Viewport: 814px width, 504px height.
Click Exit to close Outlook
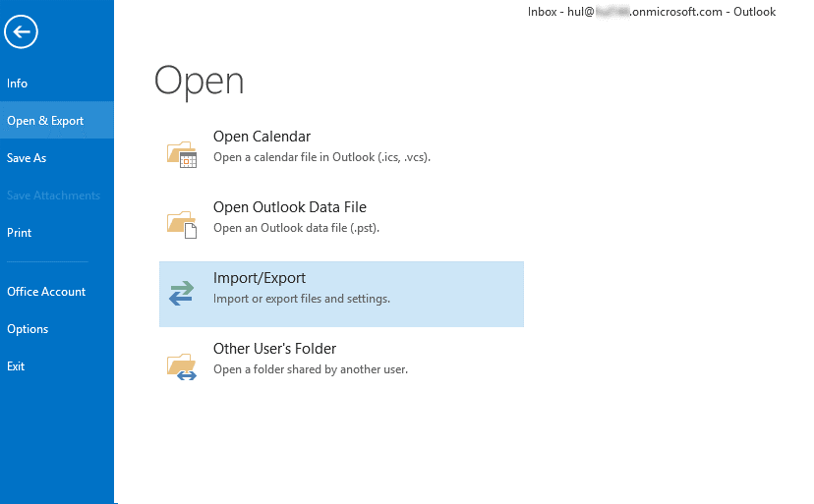coord(16,366)
